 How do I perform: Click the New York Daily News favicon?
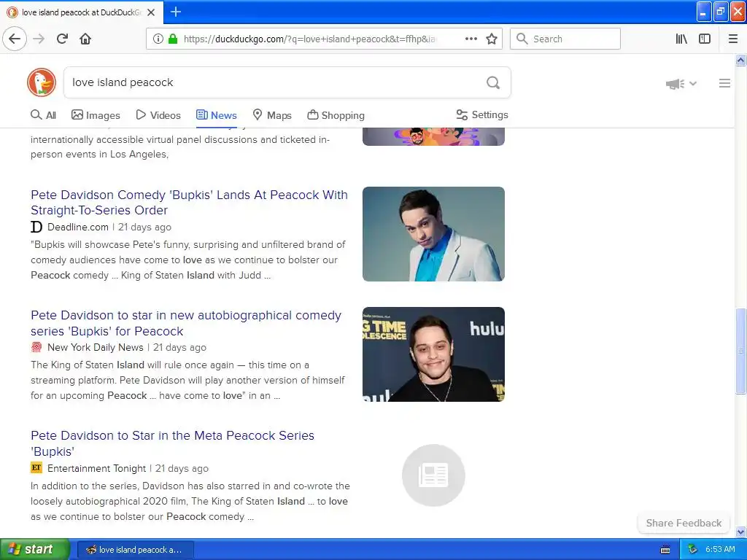click(x=36, y=347)
